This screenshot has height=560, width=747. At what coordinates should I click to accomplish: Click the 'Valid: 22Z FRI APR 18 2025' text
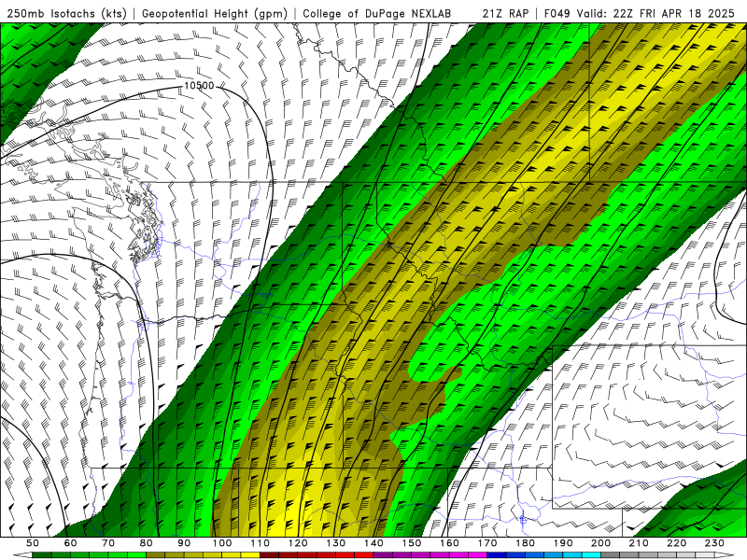click(655, 13)
